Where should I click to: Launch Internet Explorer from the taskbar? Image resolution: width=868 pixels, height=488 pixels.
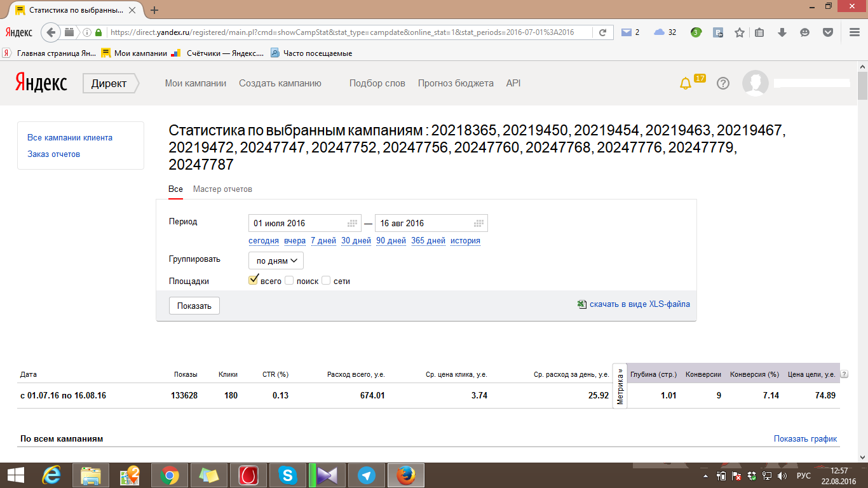click(x=51, y=475)
